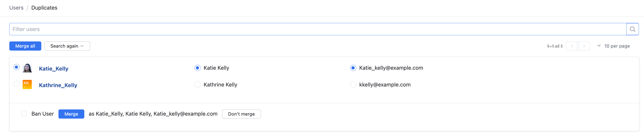Navigate to Users breadcrumb
644x136 pixels.
click(x=16, y=8)
